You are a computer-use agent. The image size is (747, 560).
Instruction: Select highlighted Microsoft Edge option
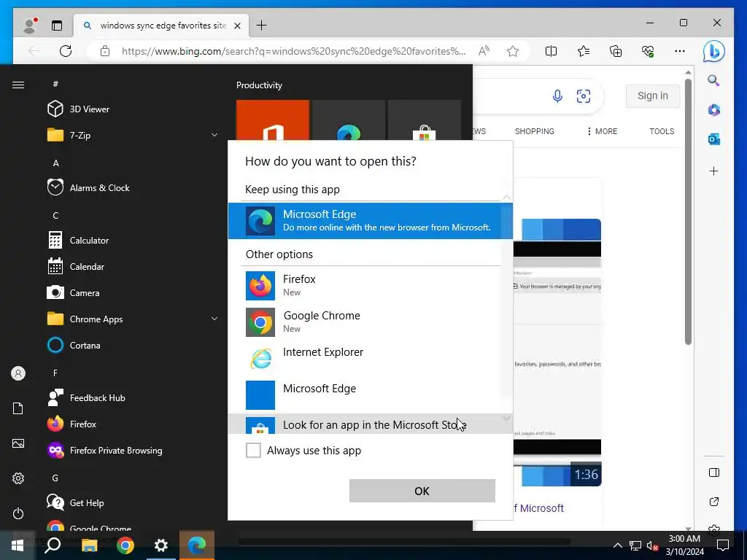click(370, 221)
